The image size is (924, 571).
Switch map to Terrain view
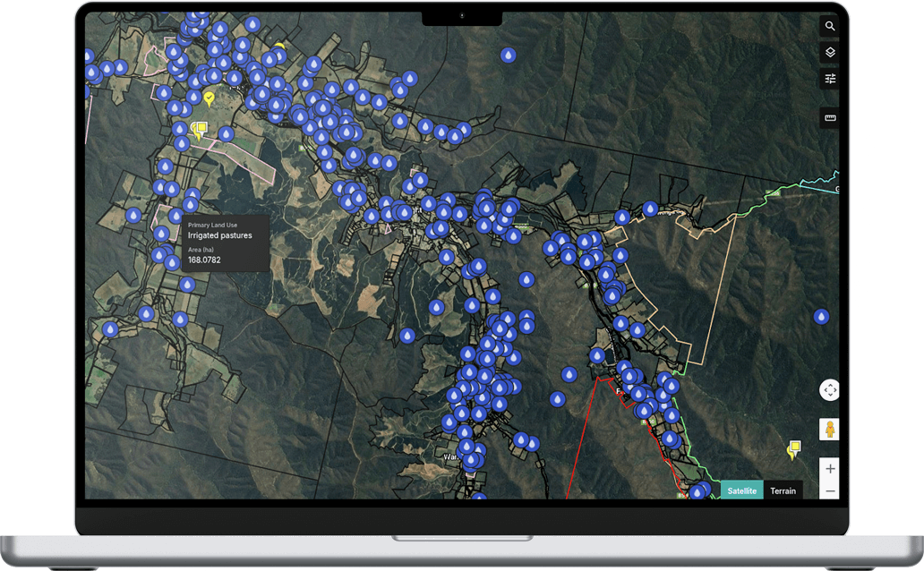pyautogui.click(x=783, y=490)
